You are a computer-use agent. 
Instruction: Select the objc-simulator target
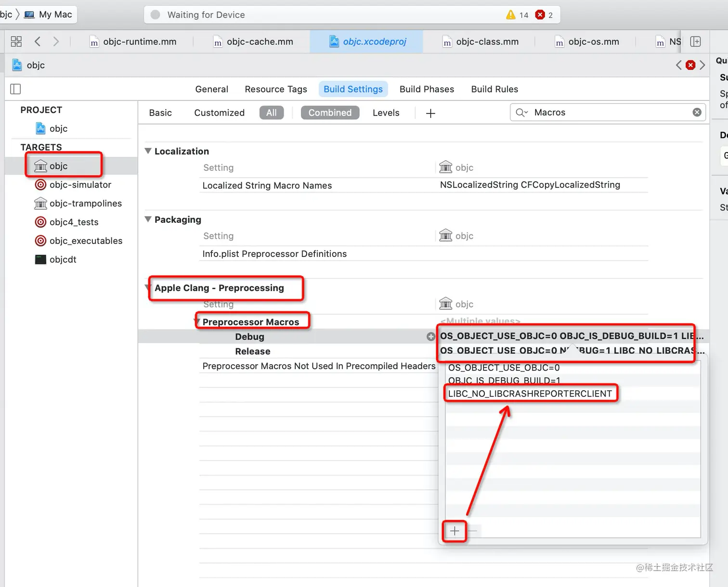(73, 185)
